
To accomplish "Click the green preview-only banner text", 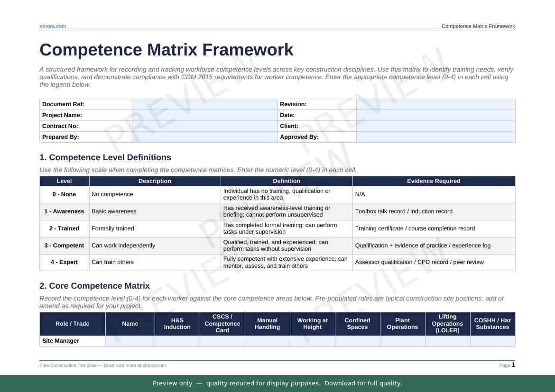I will [x=277, y=383].
